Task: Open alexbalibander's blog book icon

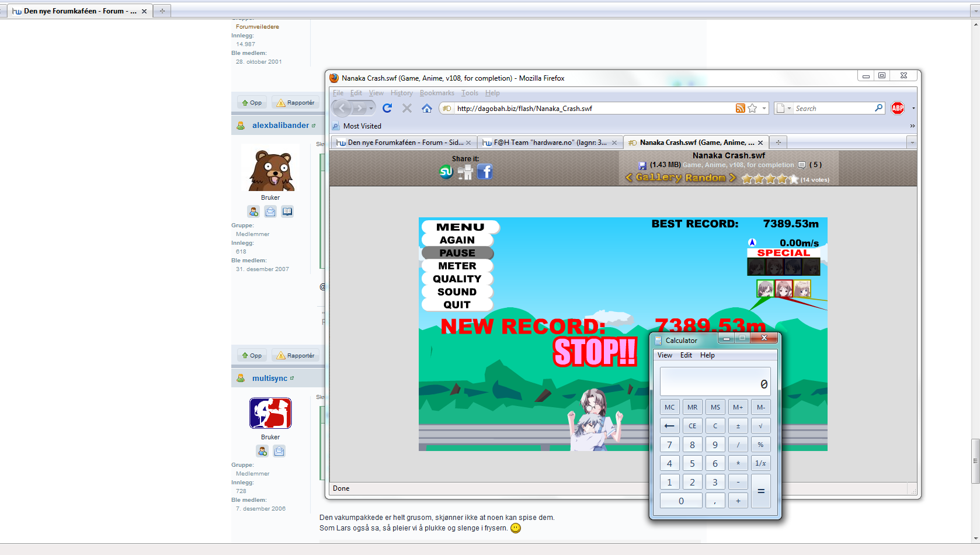Action: point(287,211)
